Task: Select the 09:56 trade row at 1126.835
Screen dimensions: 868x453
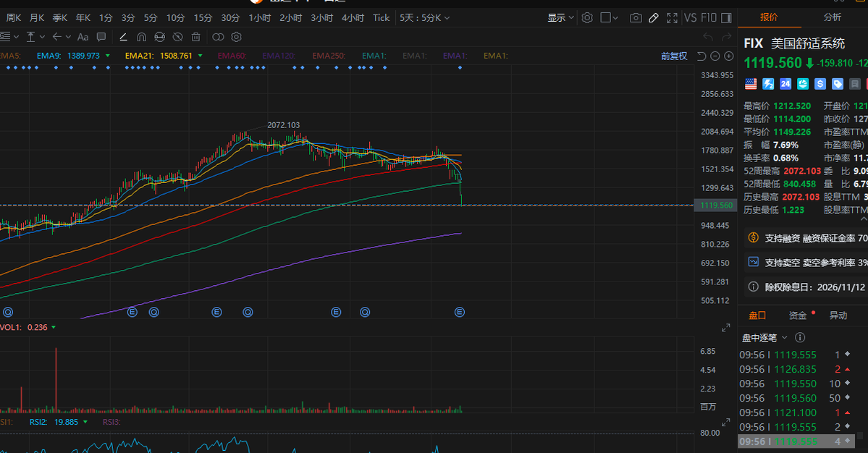Action: click(797, 369)
